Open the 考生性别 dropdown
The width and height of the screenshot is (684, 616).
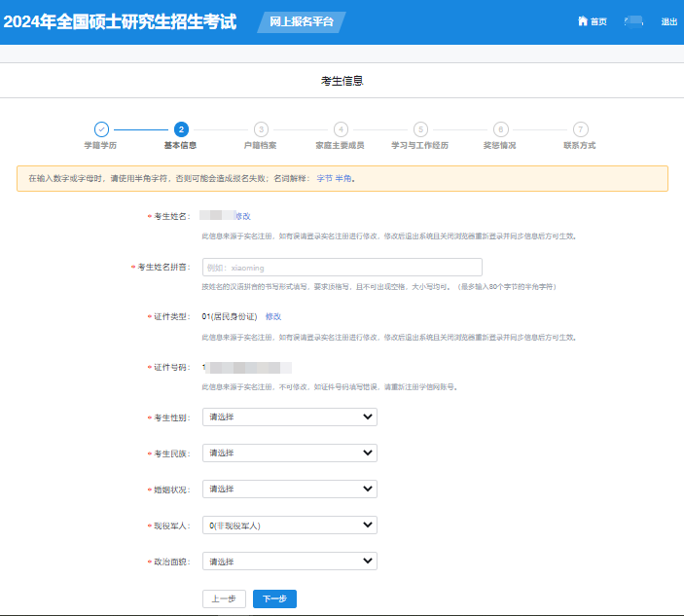tap(289, 417)
